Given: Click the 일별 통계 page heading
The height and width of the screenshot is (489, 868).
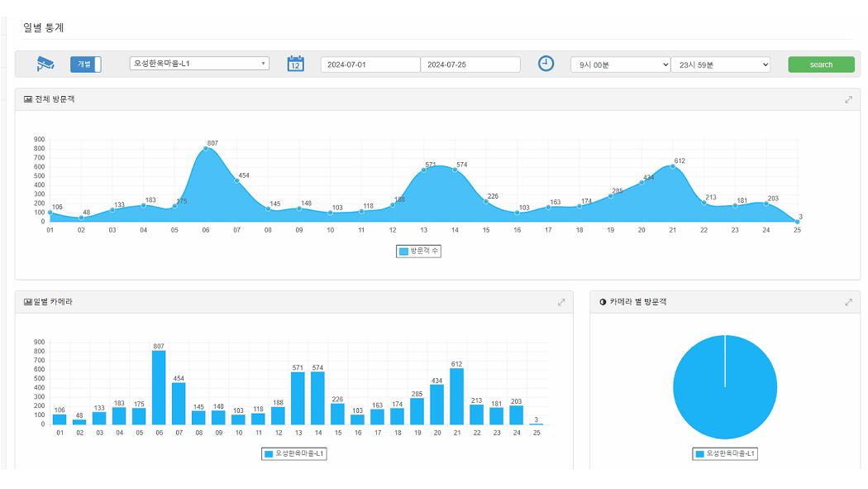Looking at the screenshot, I should (x=44, y=27).
